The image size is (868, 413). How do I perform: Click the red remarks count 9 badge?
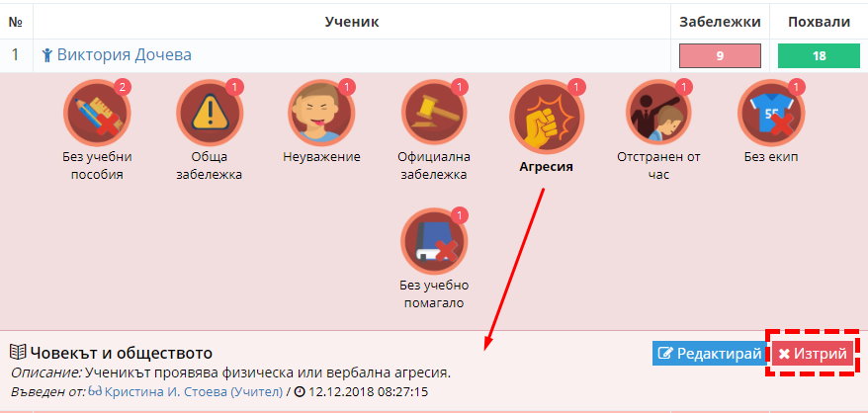point(720,56)
